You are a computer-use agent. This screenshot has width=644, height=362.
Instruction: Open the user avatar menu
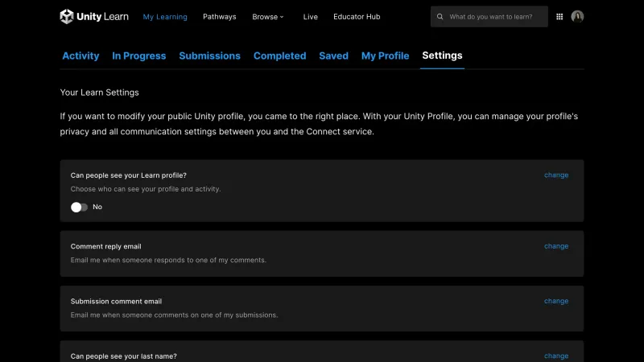coord(577,16)
